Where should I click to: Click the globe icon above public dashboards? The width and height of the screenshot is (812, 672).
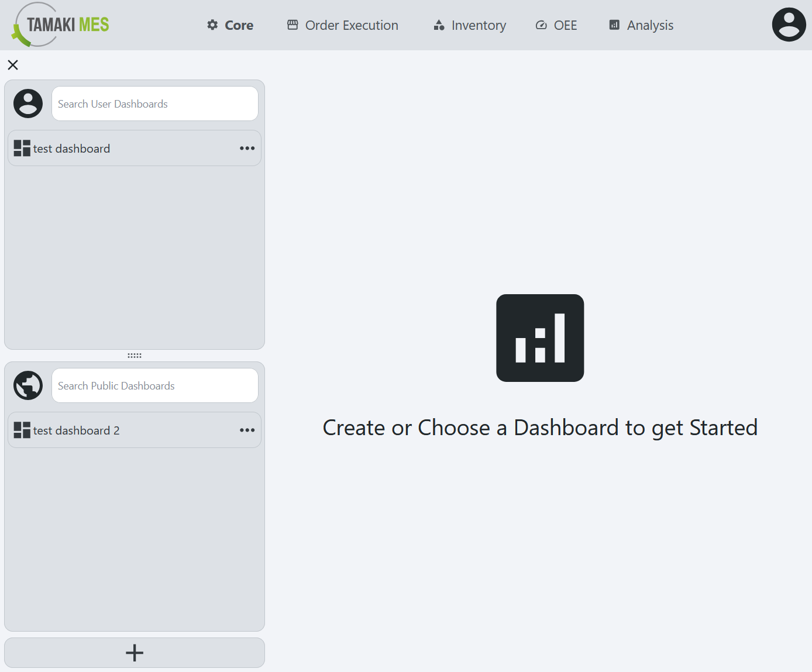[x=27, y=385]
